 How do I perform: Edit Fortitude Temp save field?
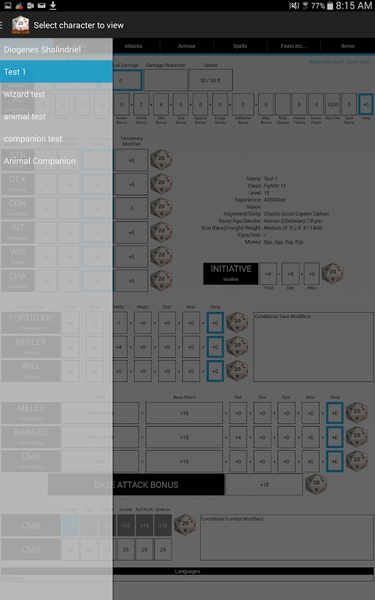tap(215, 323)
